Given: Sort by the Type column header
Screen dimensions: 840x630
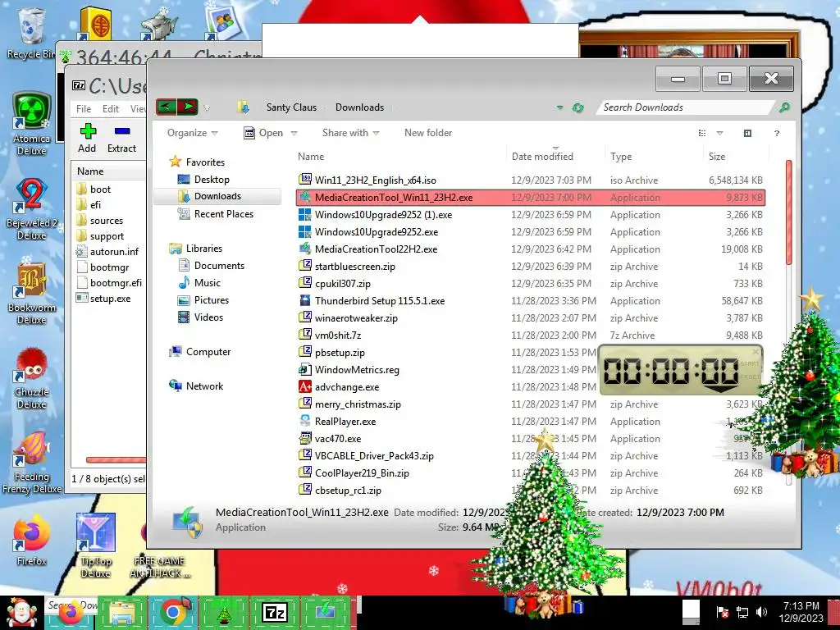Looking at the screenshot, I should click(x=621, y=157).
